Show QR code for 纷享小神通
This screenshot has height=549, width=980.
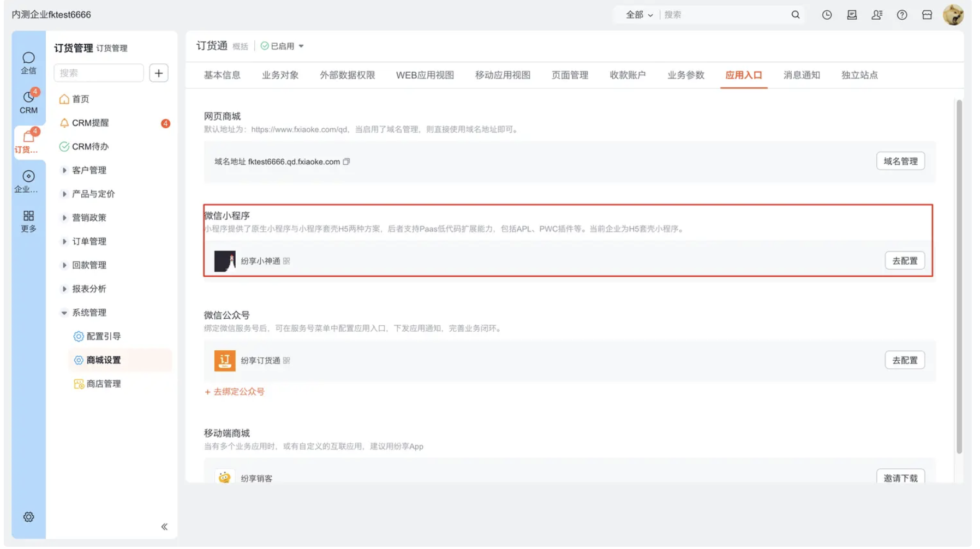click(x=286, y=261)
